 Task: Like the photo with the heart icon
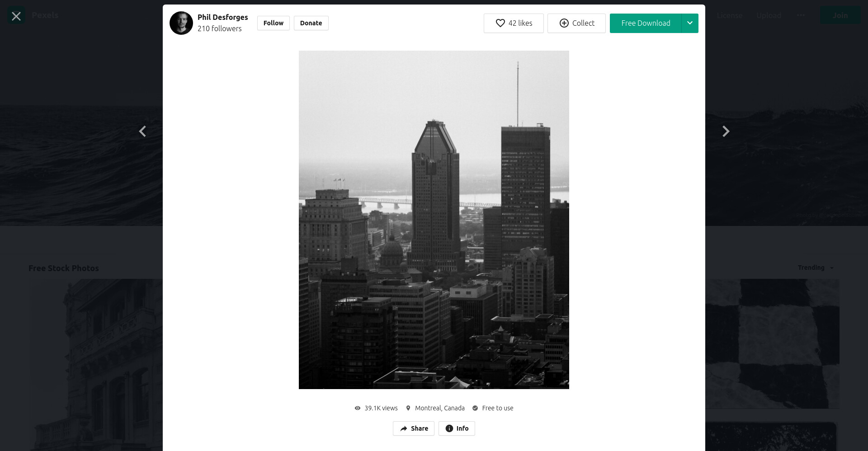[x=500, y=23]
